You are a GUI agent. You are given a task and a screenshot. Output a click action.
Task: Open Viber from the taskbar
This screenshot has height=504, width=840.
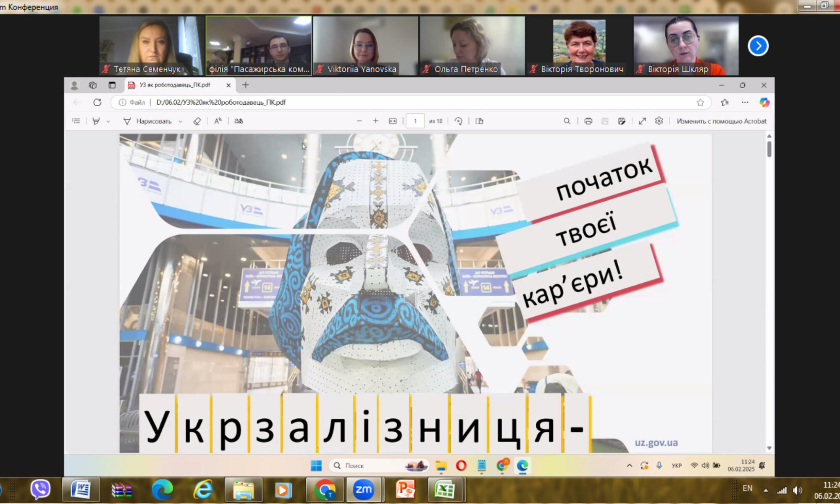click(x=40, y=489)
